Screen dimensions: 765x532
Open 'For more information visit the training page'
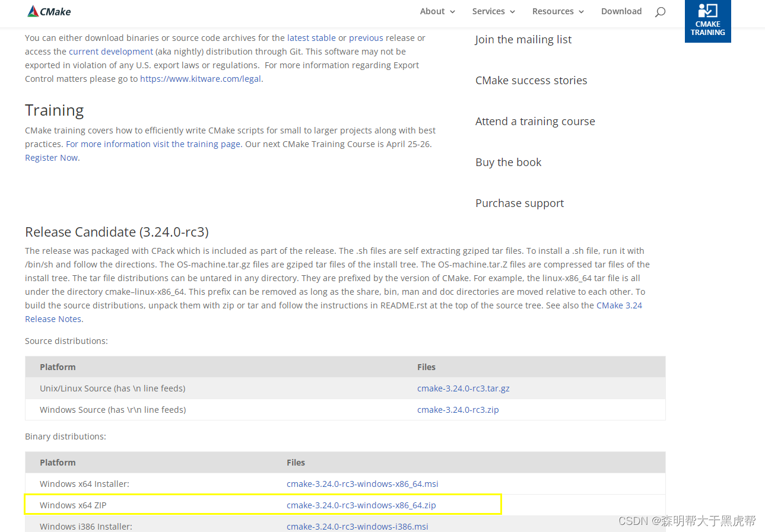pos(153,144)
